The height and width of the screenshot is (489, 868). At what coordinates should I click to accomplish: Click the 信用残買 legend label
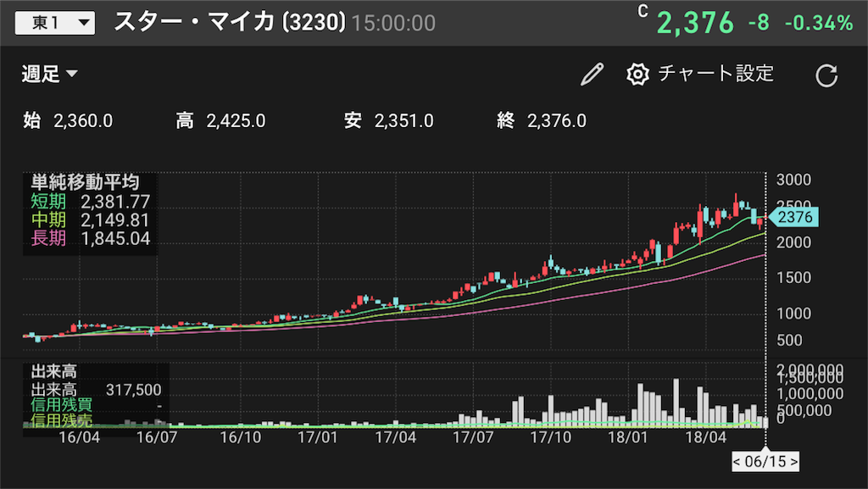click(61, 405)
